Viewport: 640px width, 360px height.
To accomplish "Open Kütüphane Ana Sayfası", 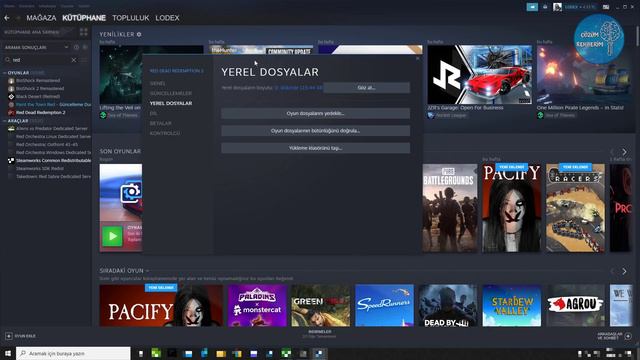I will pyautogui.click(x=32, y=32).
